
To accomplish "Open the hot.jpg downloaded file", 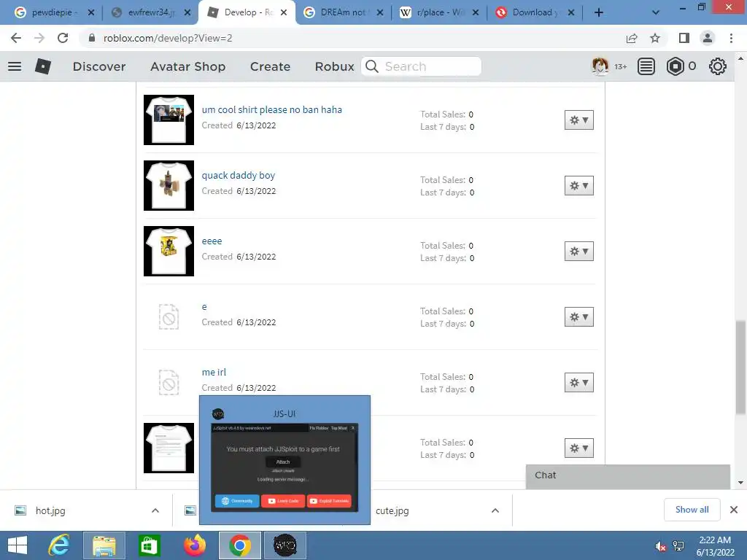I will pos(50,510).
